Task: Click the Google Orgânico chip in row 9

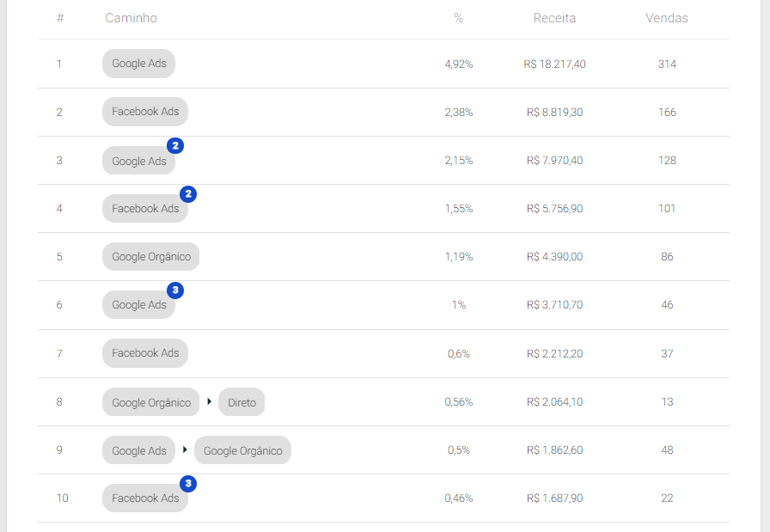Action: click(x=242, y=450)
